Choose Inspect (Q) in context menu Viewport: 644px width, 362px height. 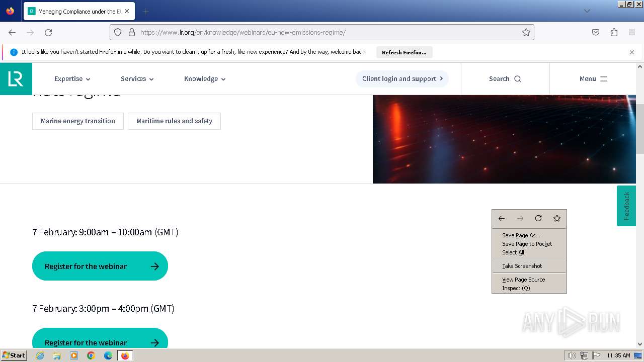click(529, 288)
